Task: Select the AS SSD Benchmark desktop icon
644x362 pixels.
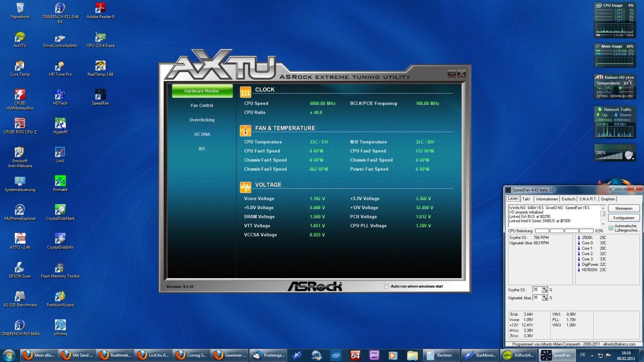Action: [x=20, y=300]
